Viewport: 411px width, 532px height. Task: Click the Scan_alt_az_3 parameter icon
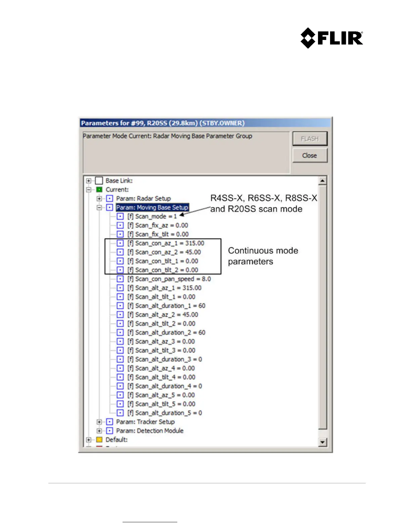(120, 342)
